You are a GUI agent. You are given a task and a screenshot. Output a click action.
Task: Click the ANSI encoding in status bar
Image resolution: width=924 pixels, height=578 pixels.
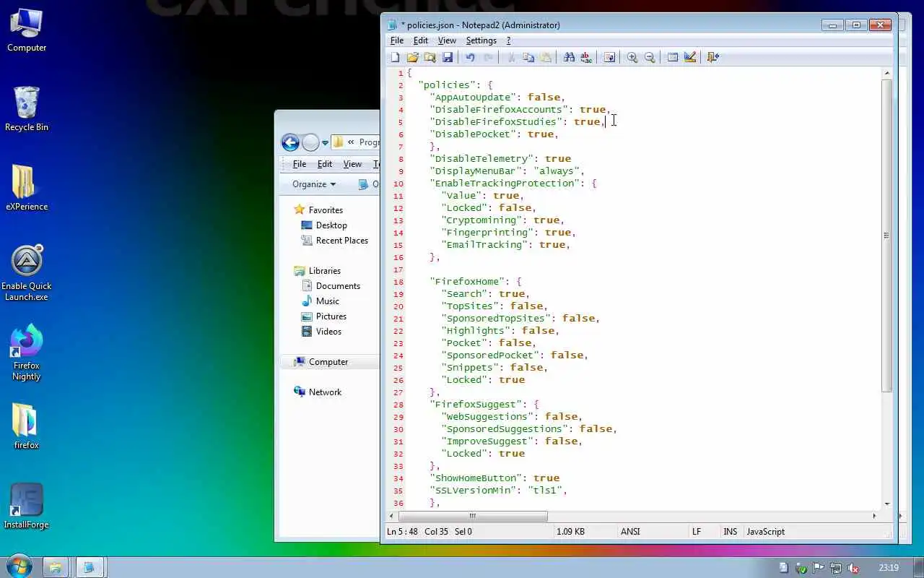coord(630,532)
